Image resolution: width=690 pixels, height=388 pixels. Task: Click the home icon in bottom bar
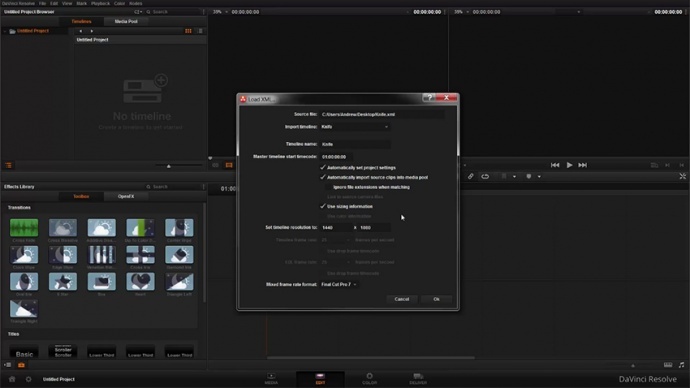[12, 379]
